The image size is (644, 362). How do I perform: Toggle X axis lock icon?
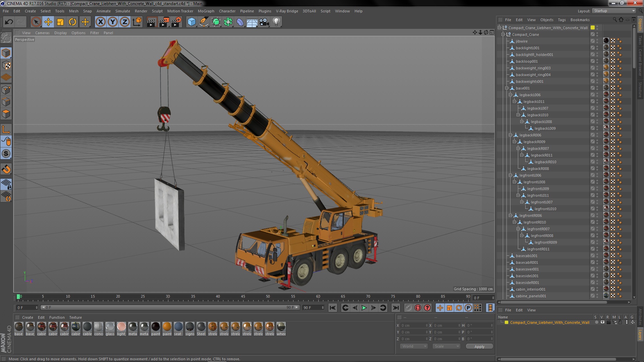click(100, 22)
